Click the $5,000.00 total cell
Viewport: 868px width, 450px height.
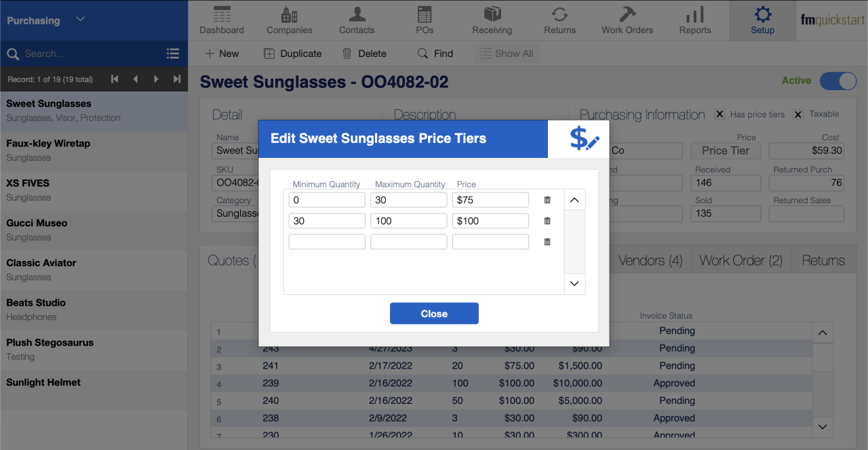click(580, 401)
